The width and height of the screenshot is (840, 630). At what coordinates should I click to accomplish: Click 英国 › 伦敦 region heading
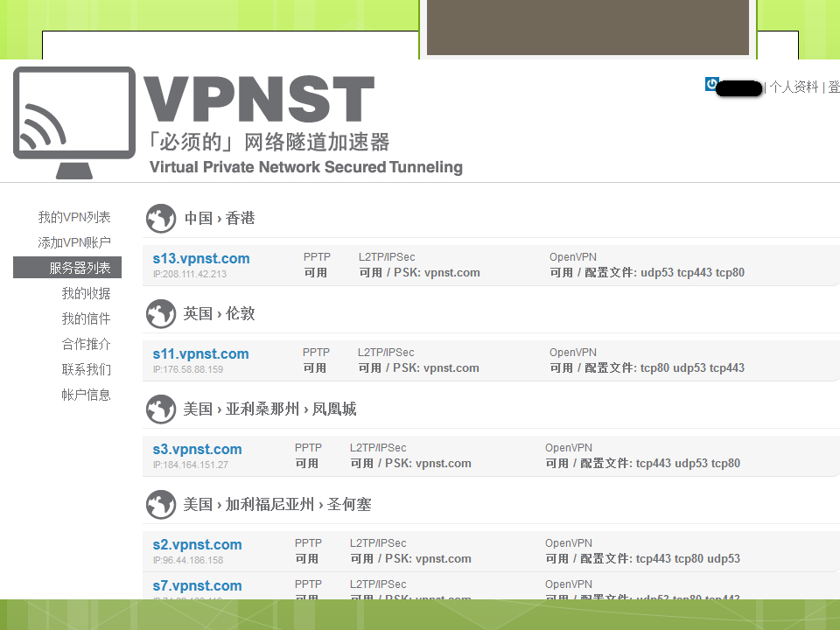point(219,313)
